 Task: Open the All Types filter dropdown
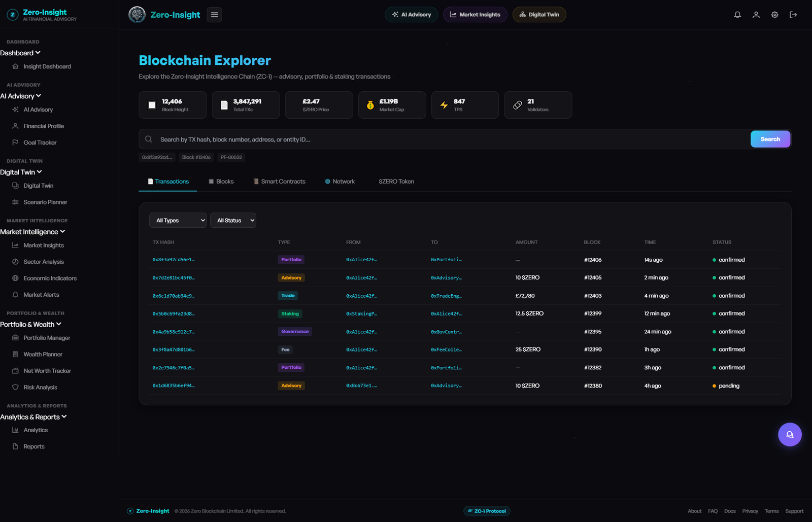[178, 220]
